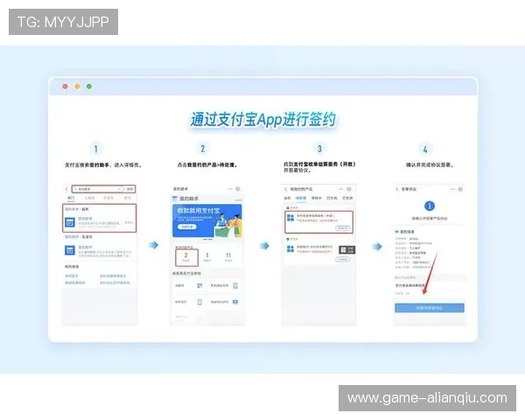Open the three-dots menu in step 2 screen
The height and width of the screenshot is (420, 525).
tap(230, 189)
